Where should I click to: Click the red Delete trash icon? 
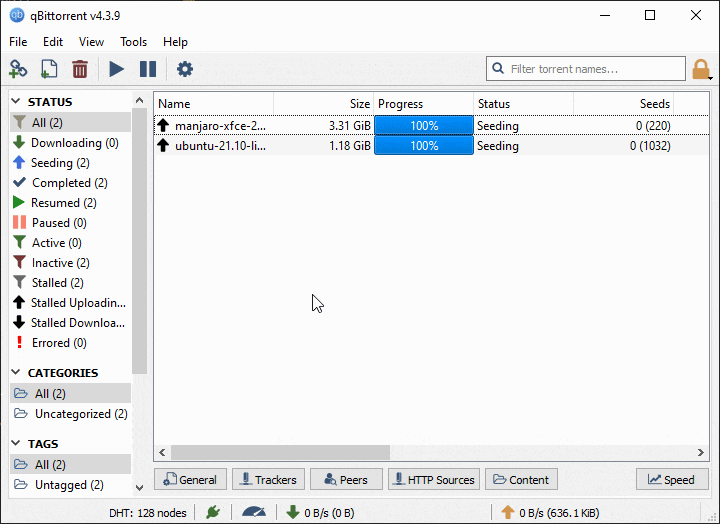click(x=80, y=69)
